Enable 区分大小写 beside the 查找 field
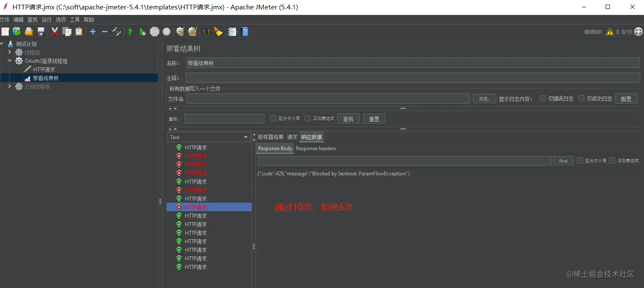Image resolution: width=644 pixels, height=288 pixels. (273, 118)
